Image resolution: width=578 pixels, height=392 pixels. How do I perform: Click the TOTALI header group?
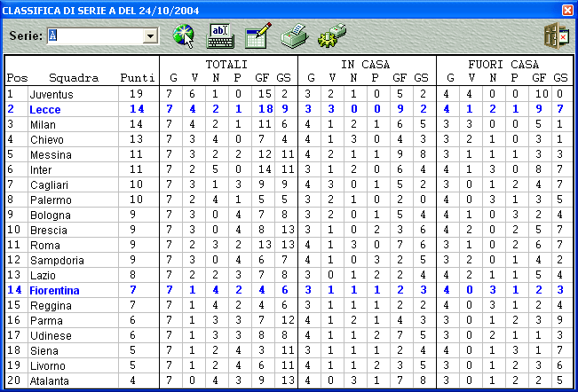227,65
